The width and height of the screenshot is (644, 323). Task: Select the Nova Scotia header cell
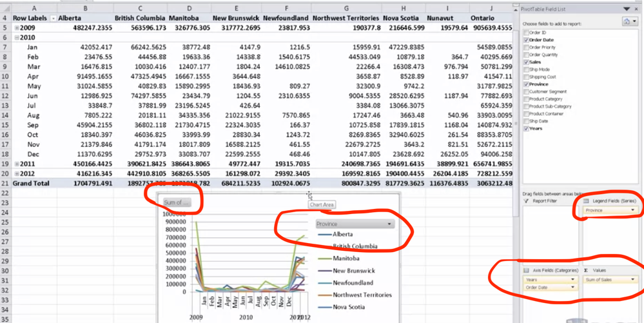click(x=404, y=18)
